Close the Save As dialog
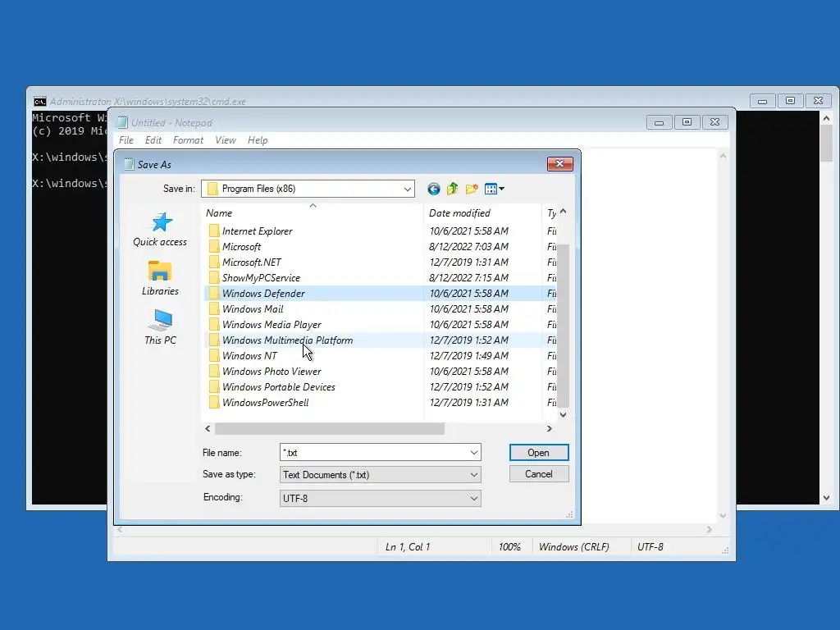This screenshot has height=630, width=840. click(x=559, y=164)
